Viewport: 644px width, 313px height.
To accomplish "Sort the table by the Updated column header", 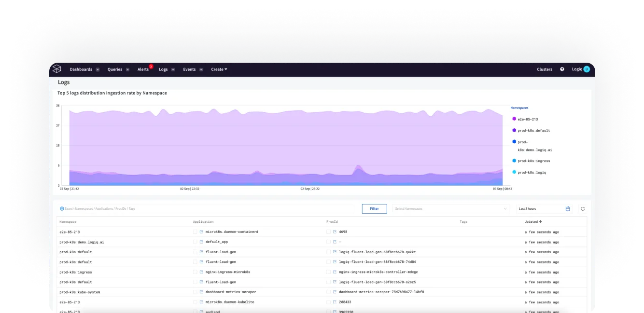I will click(531, 222).
